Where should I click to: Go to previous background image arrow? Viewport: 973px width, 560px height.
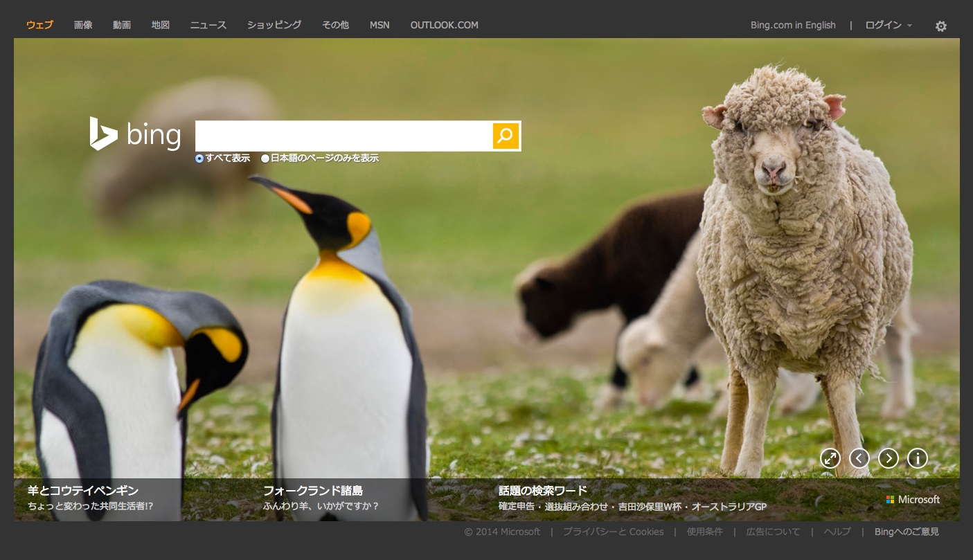point(859,458)
